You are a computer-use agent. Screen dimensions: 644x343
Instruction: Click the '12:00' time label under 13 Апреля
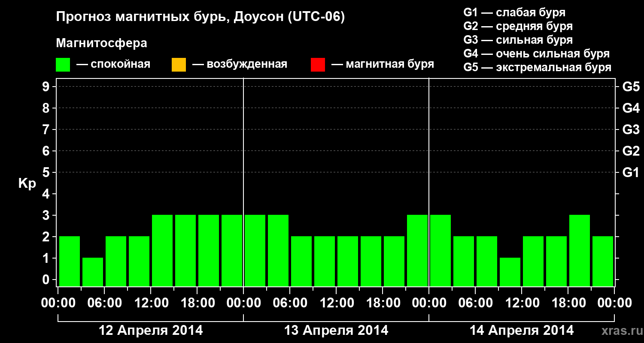[x=336, y=303]
